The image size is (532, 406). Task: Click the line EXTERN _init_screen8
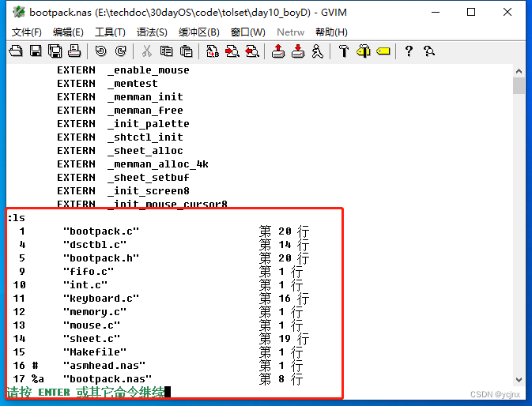click(x=123, y=191)
